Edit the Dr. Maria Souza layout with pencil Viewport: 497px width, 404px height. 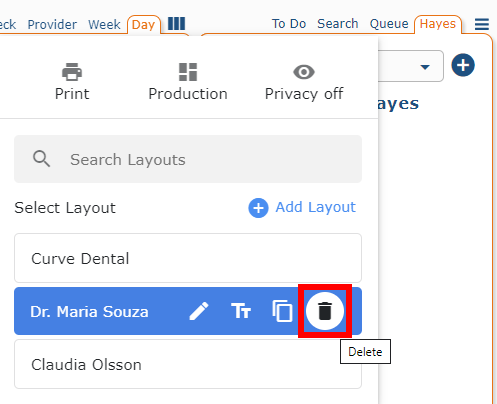click(199, 311)
